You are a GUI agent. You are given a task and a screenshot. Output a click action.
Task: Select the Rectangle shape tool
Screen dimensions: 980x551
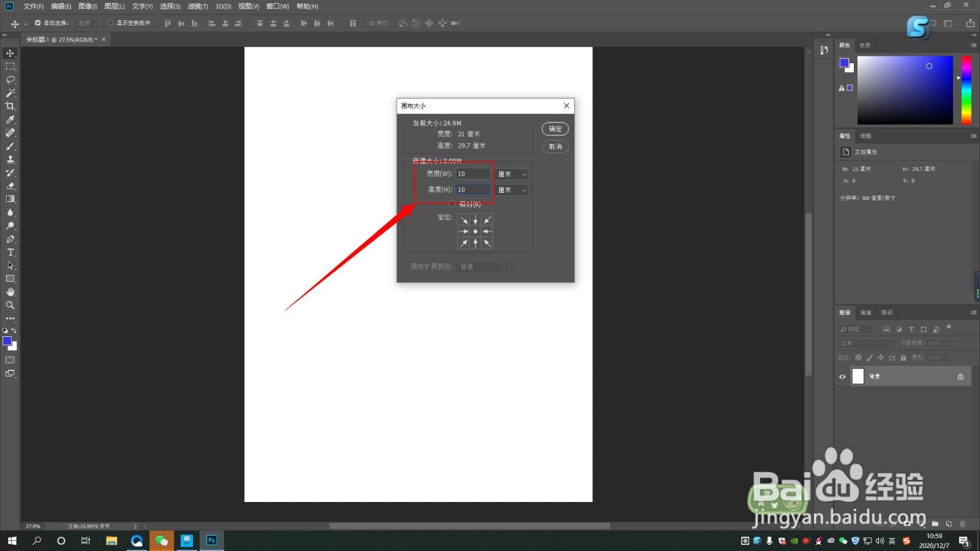click(10, 279)
